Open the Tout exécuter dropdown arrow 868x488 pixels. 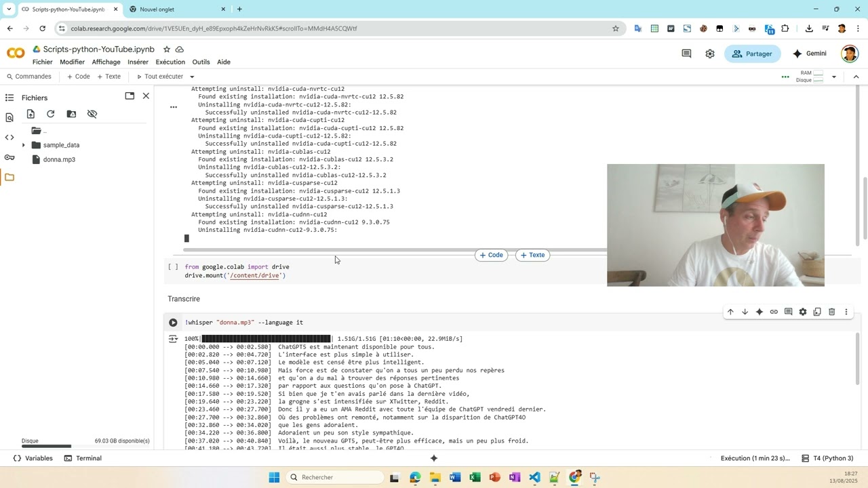coord(192,77)
